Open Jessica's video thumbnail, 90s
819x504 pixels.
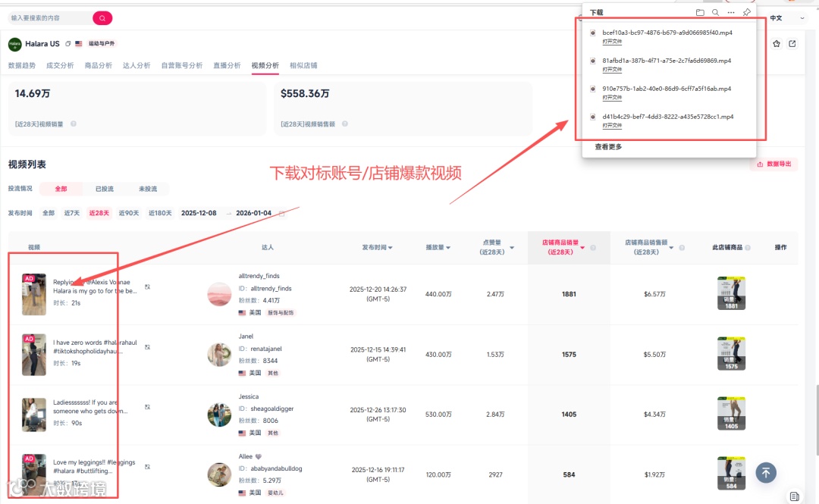tap(34, 415)
